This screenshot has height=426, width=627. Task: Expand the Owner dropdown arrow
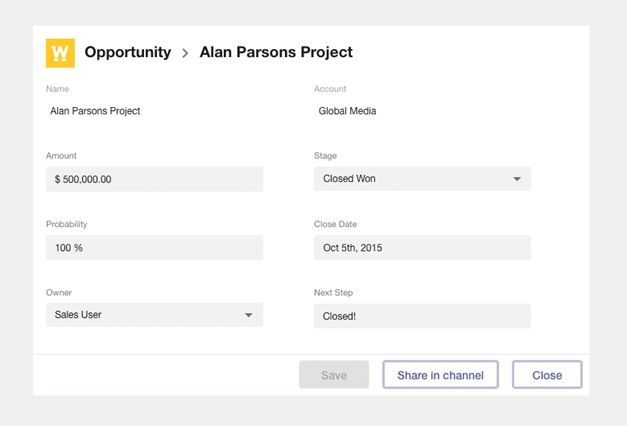248,315
